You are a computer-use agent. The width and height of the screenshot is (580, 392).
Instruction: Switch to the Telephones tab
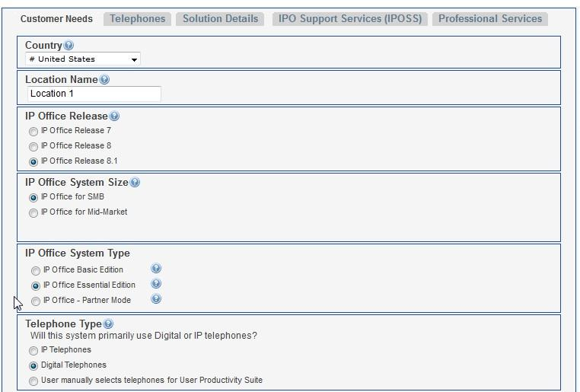pyautogui.click(x=137, y=19)
